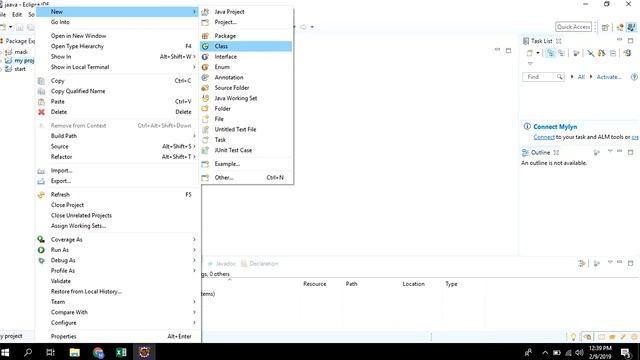Click the Untitled Text File icon
The width and height of the screenshot is (640, 360).
(205, 129)
